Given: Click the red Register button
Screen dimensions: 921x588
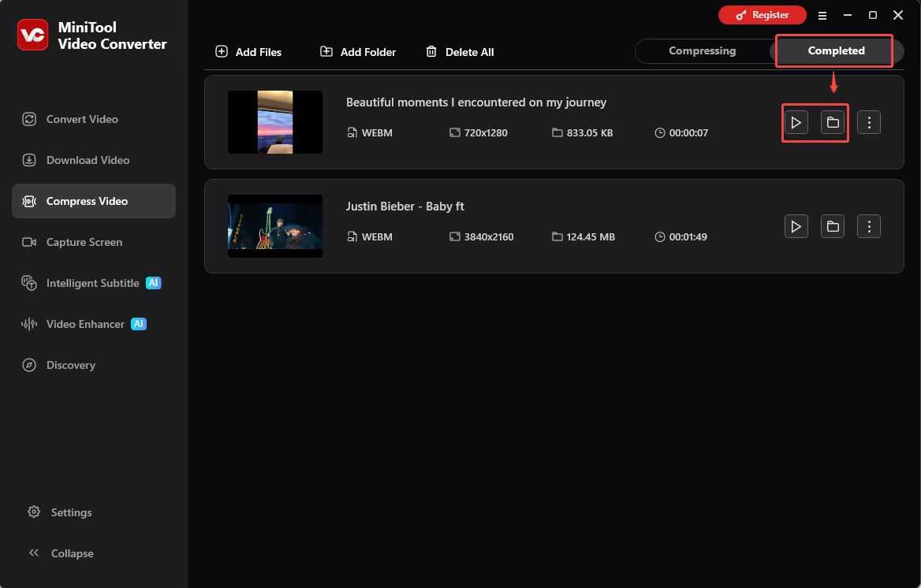Looking at the screenshot, I should pyautogui.click(x=763, y=15).
